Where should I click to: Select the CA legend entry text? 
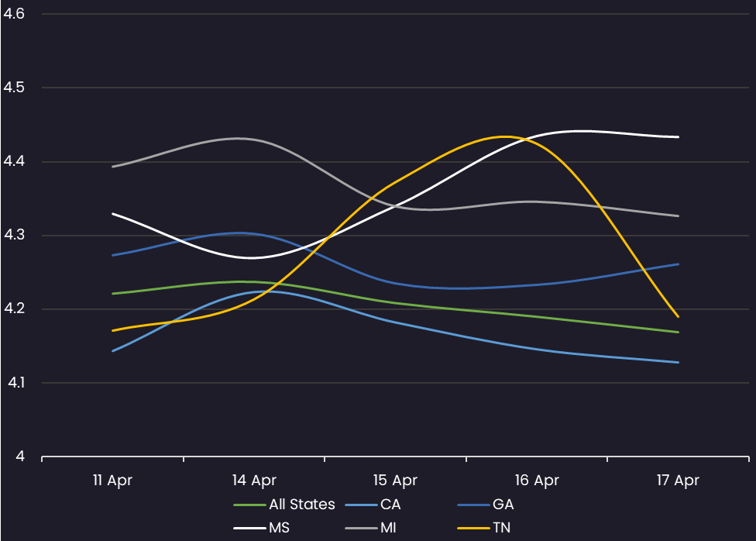pyautogui.click(x=390, y=505)
